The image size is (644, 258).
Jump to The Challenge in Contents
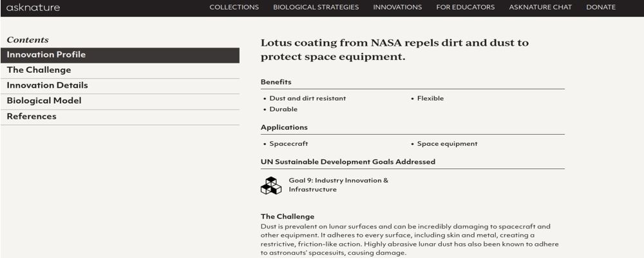tap(39, 70)
